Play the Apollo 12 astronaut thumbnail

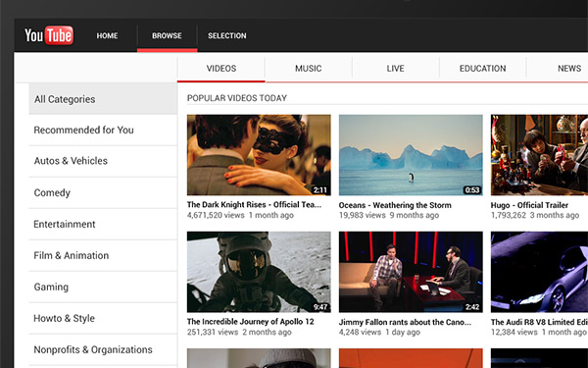click(x=259, y=272)
